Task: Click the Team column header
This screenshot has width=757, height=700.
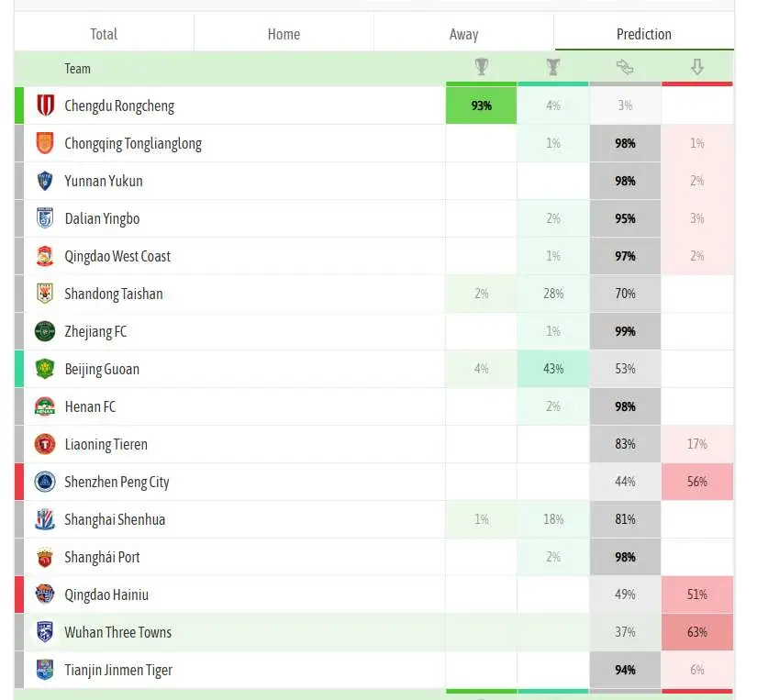Action: tap(78, 69)
